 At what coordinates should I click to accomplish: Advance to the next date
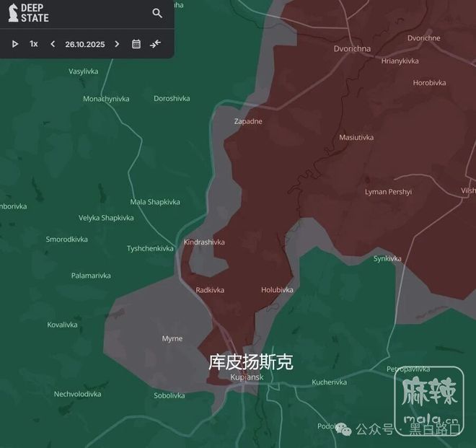pos(117,44)
